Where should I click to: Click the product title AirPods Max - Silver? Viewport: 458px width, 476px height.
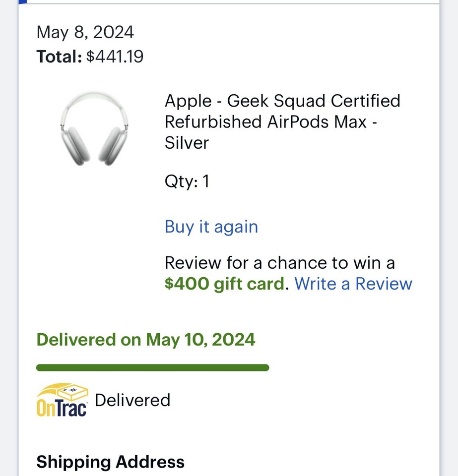tap(283, 121)
